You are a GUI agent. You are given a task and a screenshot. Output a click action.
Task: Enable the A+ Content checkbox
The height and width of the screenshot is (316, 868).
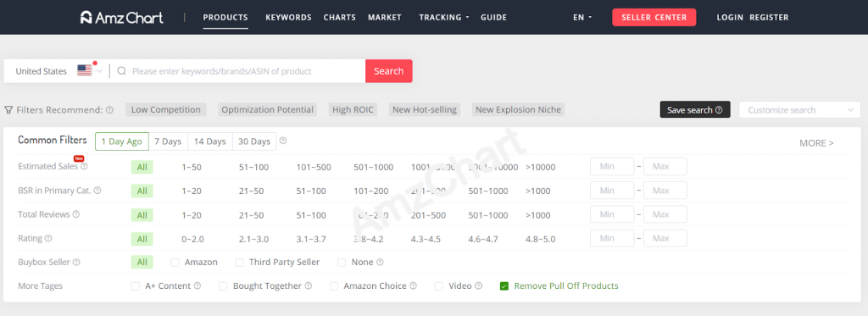[135, 286]
